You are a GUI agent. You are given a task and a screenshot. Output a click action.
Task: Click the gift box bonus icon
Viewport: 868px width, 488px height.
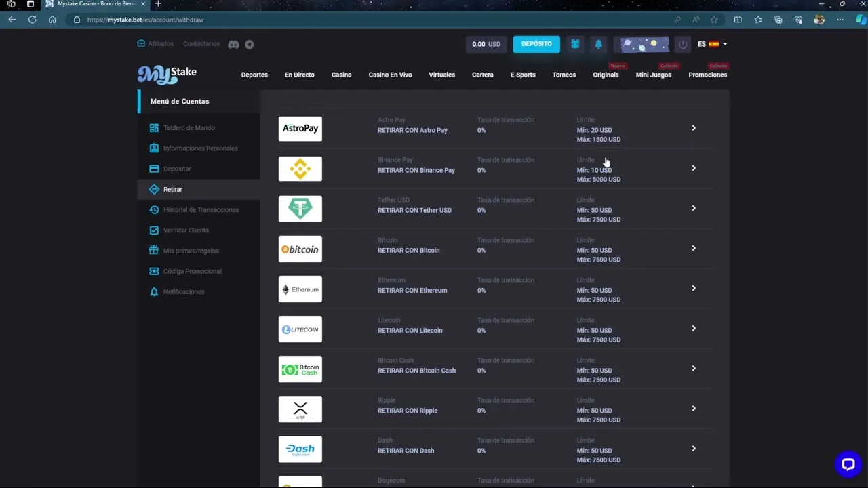point(575,44)
